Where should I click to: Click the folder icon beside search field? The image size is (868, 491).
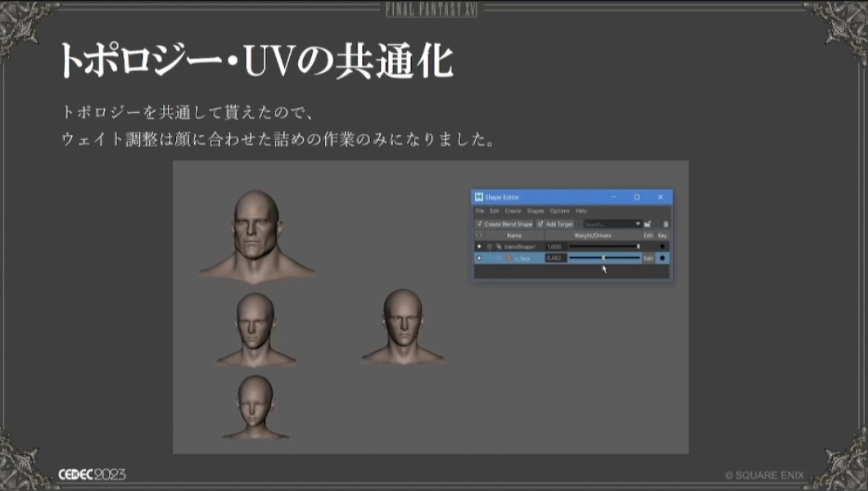coord(648,224)
